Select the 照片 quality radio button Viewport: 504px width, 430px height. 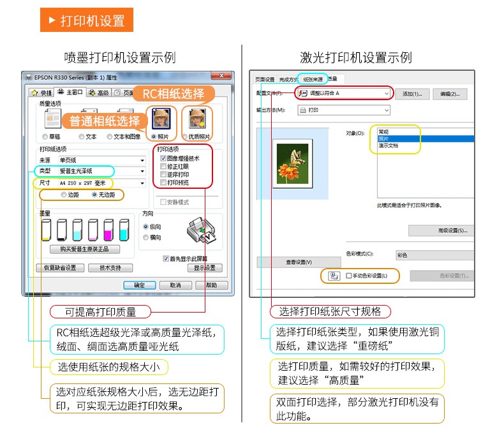tap(154, 137)
